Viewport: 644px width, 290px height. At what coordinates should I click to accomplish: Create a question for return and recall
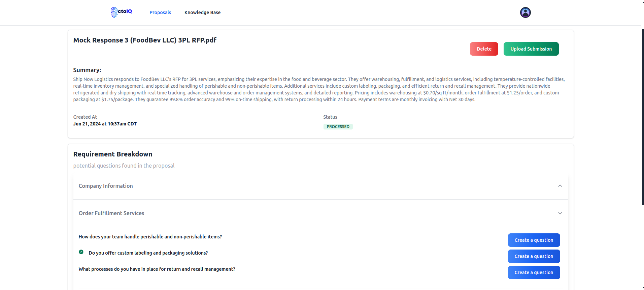pyautogui.click(x=534, y=272)
